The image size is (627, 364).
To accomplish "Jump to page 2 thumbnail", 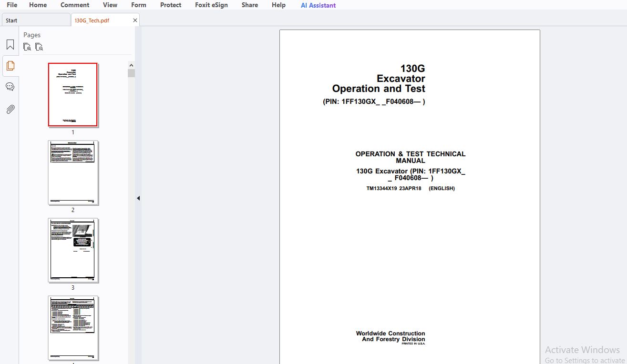I will [x=73, y=172].
